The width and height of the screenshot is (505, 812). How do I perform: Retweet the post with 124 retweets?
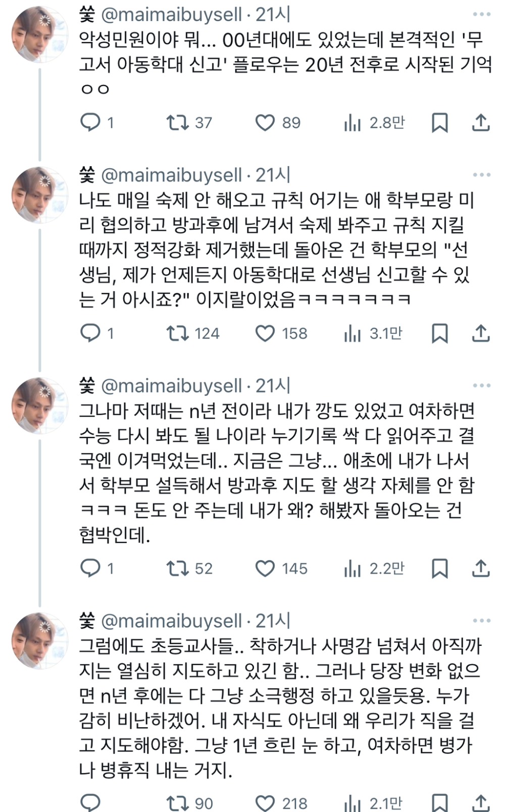click(x=178, y=333)
